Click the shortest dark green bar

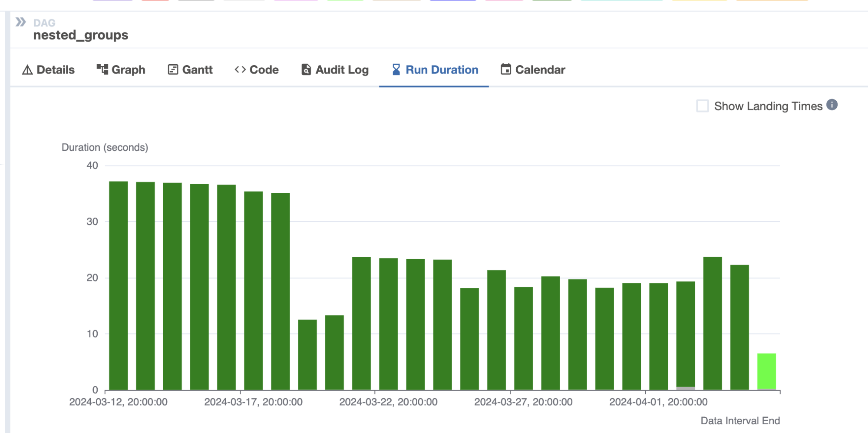click(x=307, y=354)
